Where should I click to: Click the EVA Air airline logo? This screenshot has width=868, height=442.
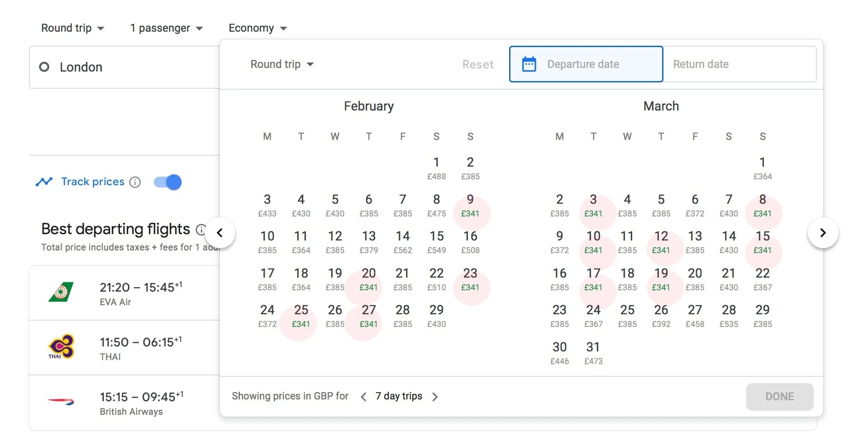61,293
